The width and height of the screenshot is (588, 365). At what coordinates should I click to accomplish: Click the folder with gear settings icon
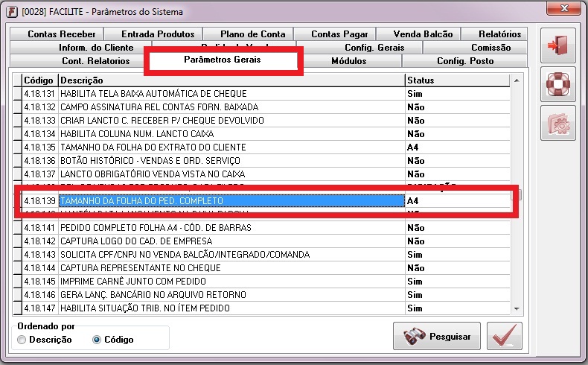(x=558, y=123)
